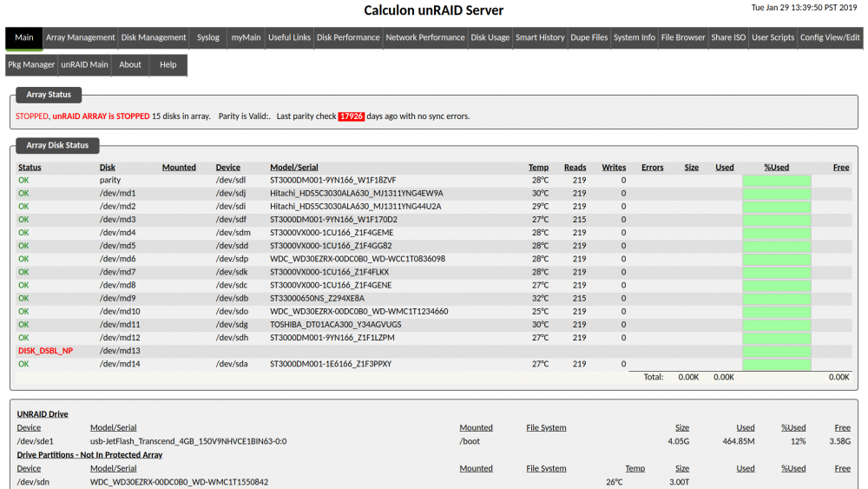Click /dev/sde1 device entry

point(35,441)
